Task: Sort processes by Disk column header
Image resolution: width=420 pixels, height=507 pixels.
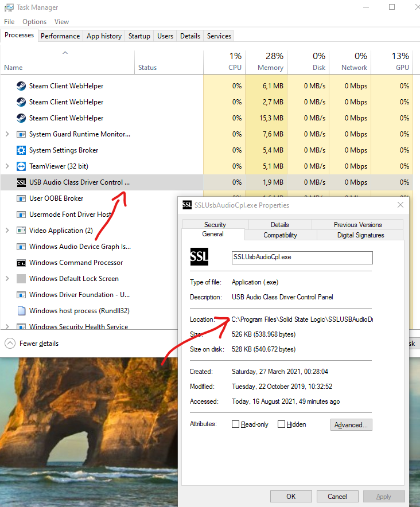Action: 308,61
